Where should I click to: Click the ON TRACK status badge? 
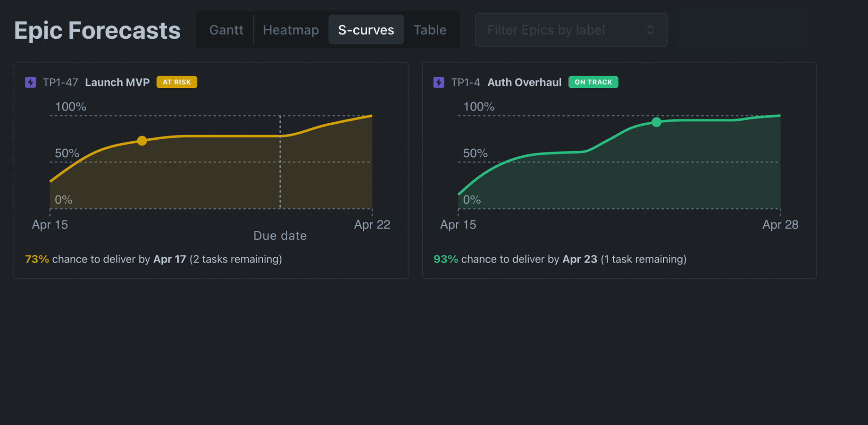[x=593, y=82]
